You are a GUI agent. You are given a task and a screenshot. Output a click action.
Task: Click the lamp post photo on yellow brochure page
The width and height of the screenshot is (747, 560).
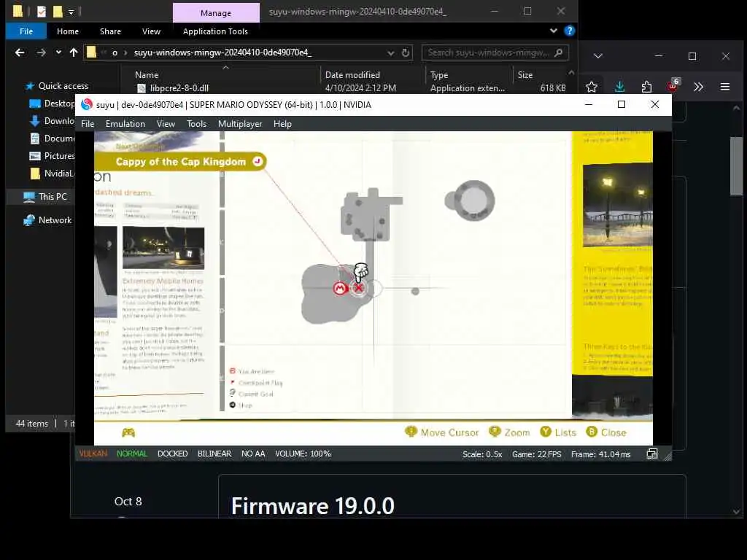tap(617, 205)
